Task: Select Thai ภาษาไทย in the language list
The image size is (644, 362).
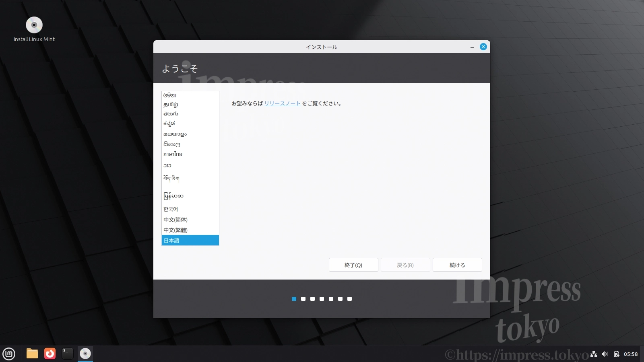Action: (190, 154)
